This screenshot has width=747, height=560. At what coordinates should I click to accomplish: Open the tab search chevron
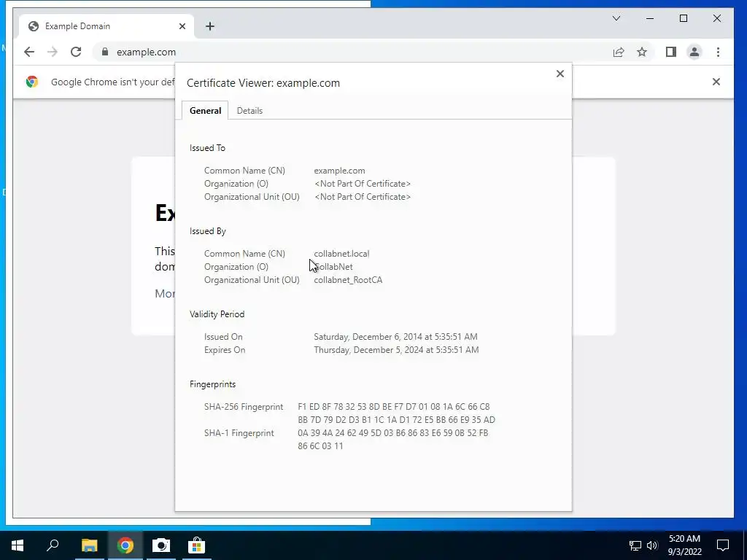[616, 18]
